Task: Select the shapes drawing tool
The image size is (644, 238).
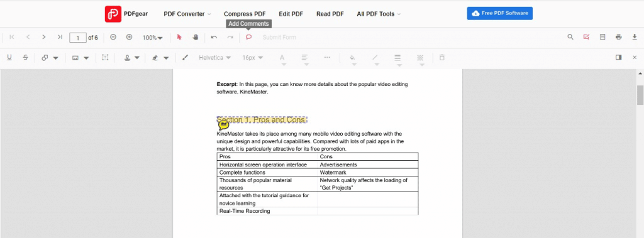Action: click(x=45, y=58)
